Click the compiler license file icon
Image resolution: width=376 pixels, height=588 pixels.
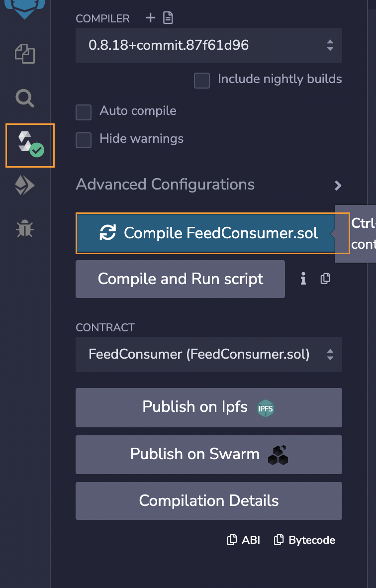[168, 18]
